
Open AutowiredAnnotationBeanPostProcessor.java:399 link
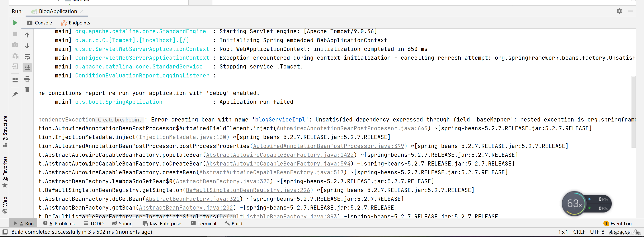(x=328, y=146)
